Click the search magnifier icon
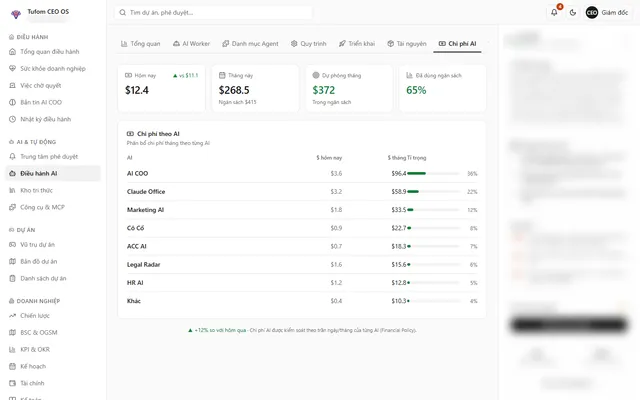The image size is (640, 400). click(122, 13)
